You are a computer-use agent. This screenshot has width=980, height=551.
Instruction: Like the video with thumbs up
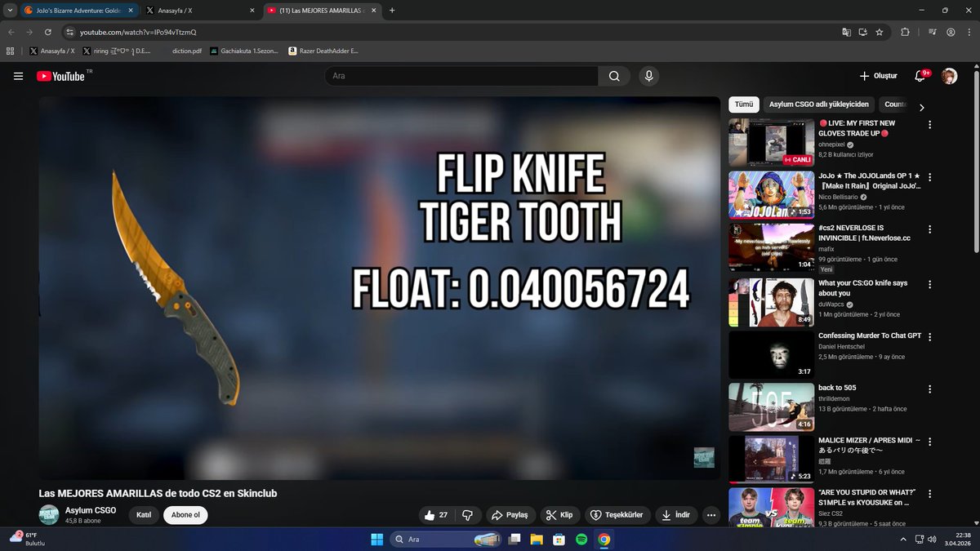[435, 515]
